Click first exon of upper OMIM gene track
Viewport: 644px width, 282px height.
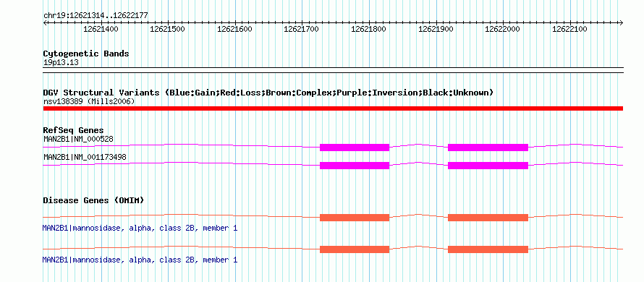click(x=355, y=218)
